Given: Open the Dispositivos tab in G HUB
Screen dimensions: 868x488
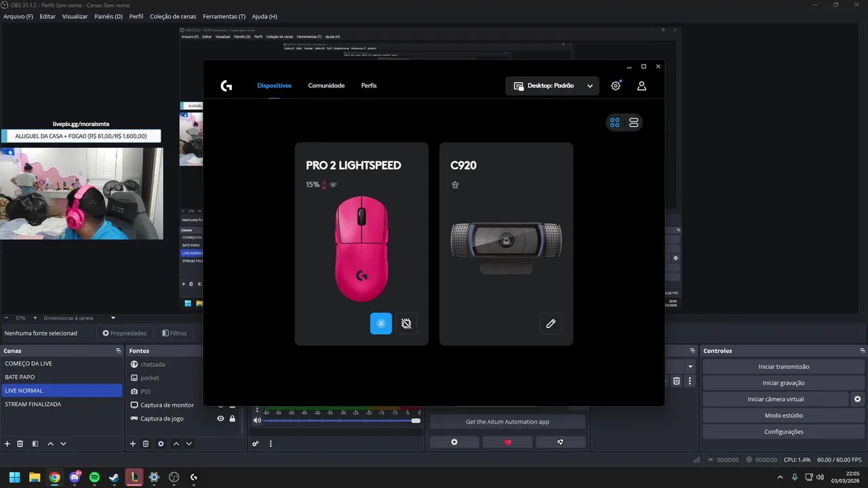Looking at the screenshot, I should (x=274, y=86).
